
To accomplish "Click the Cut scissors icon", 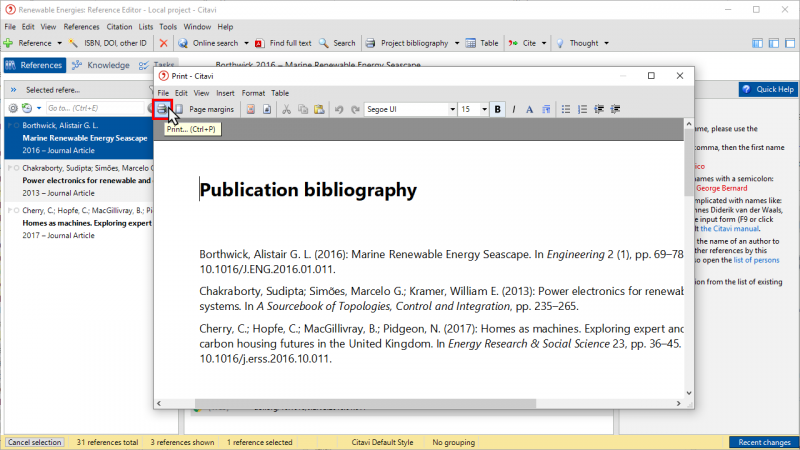I will (287, 109).
